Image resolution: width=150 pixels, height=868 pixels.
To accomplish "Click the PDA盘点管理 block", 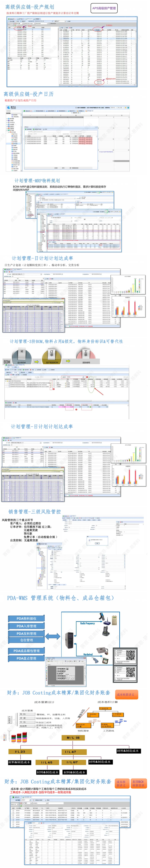I will click(27, 658).
